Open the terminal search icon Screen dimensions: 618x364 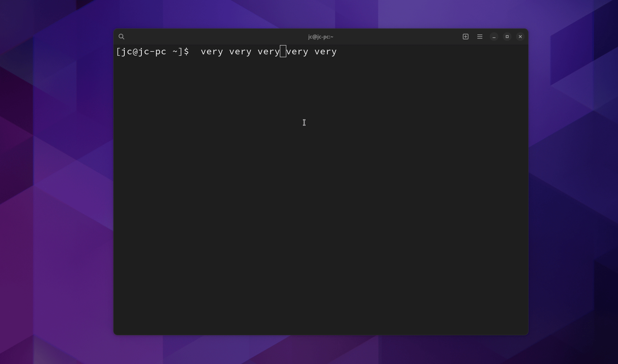[121, 37]
